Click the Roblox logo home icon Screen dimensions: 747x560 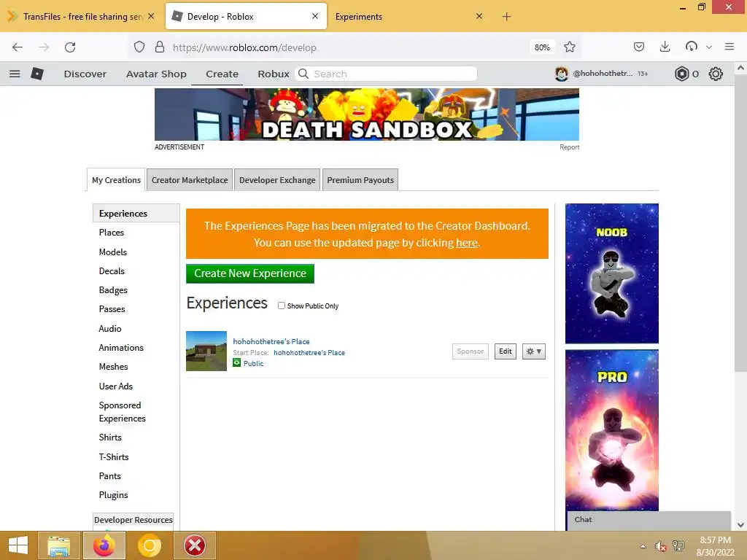coord(37,74)
